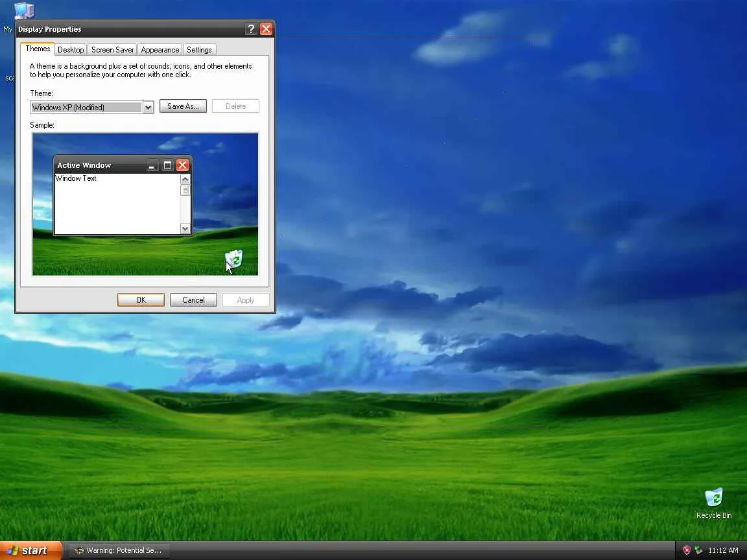Click the Window Text sample area
Image resolution: width=747 pixels, height=560 pixels.
[117, 204]
